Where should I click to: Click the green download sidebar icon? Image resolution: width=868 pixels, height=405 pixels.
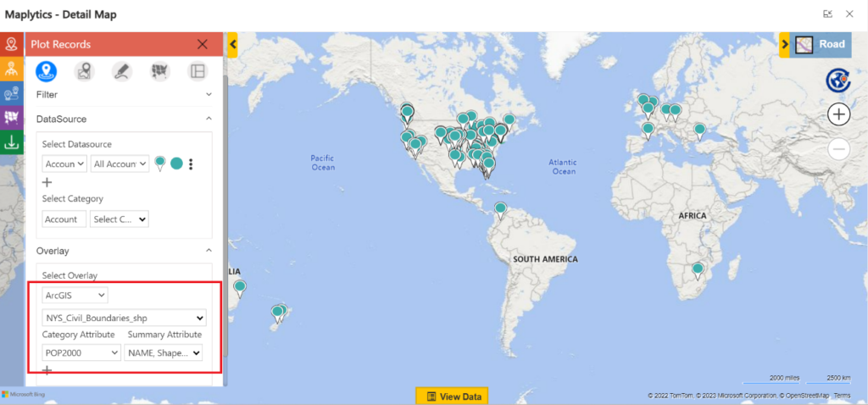(12, 141)
